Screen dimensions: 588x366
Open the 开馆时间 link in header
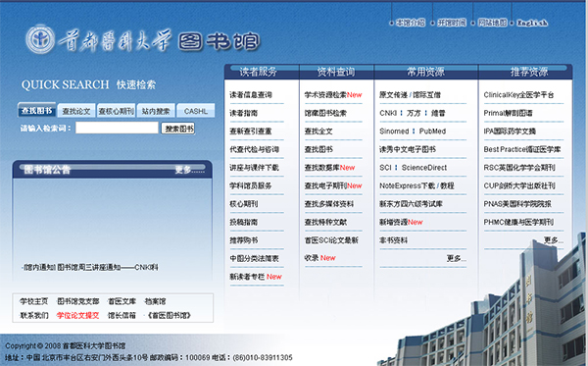(452, 23)
